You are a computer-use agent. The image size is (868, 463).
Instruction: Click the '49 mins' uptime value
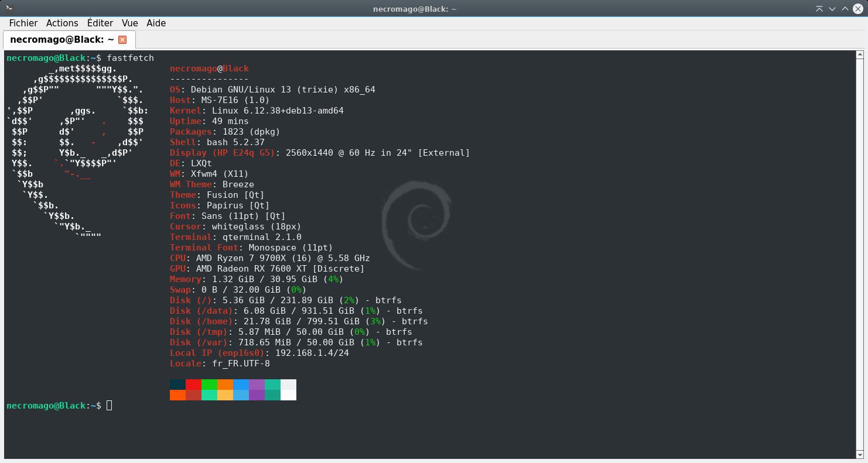point(230,121)
